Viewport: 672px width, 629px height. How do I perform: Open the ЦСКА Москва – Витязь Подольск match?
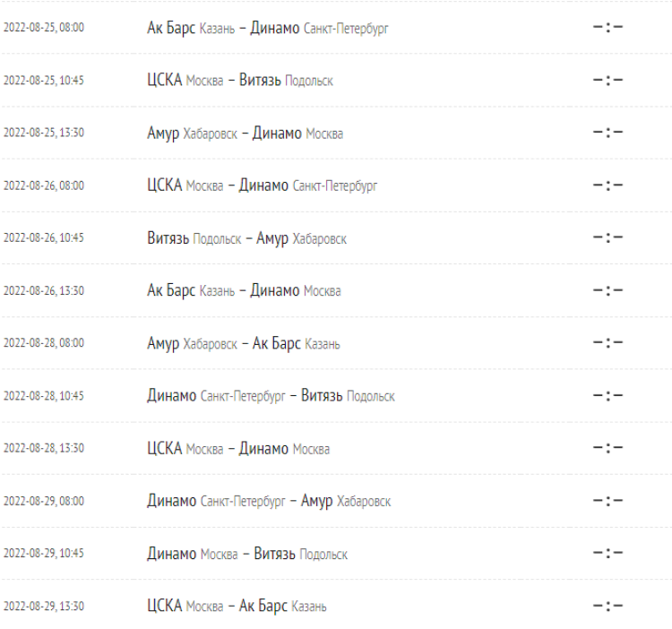tap(239, 81)
